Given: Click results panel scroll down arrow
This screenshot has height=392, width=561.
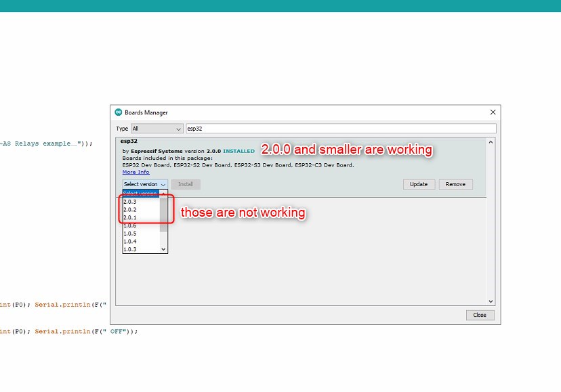Looking at the screenshot, I should click(x=491, y=301).
